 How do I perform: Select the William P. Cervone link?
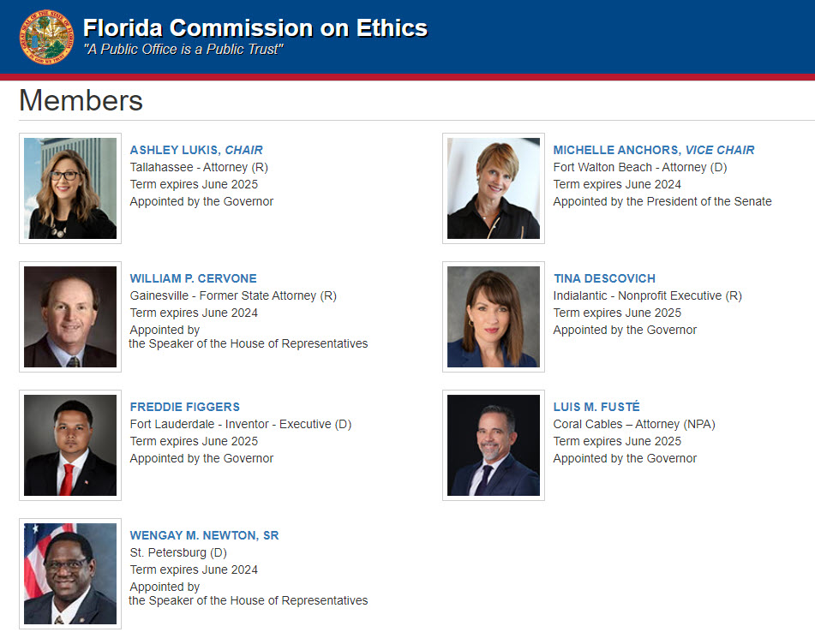(x=193, y=278)
